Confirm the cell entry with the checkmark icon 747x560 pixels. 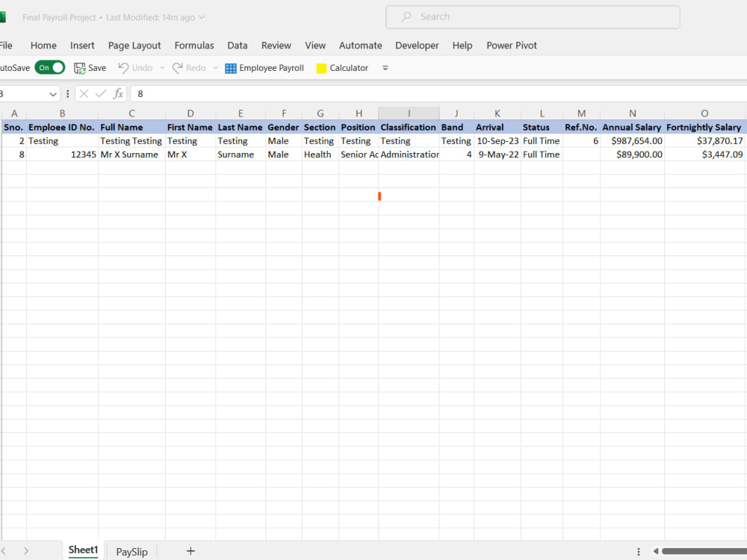point(100,93)
